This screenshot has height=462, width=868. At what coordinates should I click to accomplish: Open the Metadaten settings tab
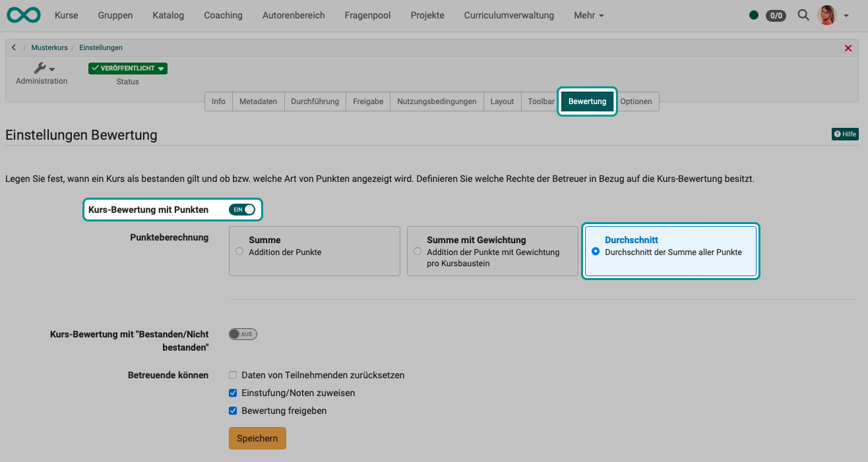click(258, 101)
